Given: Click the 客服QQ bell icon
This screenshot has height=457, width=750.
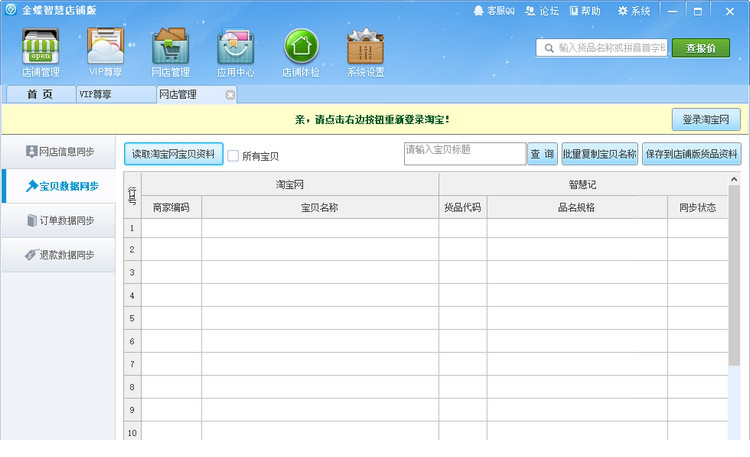Looking at the screenshot, I should (x=479, y=11).
